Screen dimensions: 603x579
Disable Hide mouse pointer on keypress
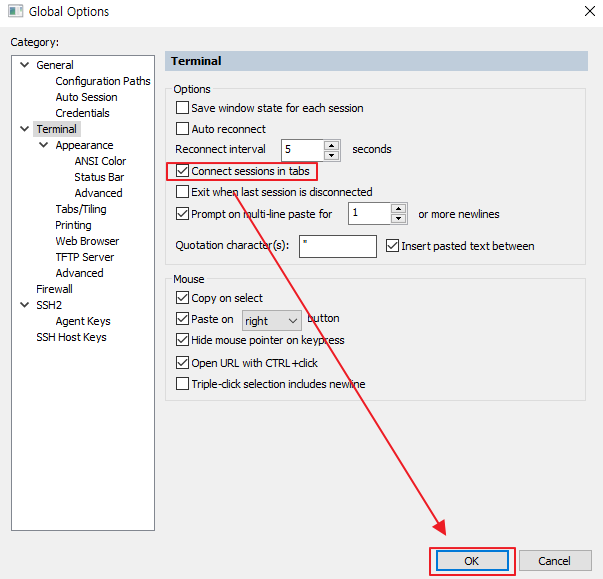[x=182, y=340]
